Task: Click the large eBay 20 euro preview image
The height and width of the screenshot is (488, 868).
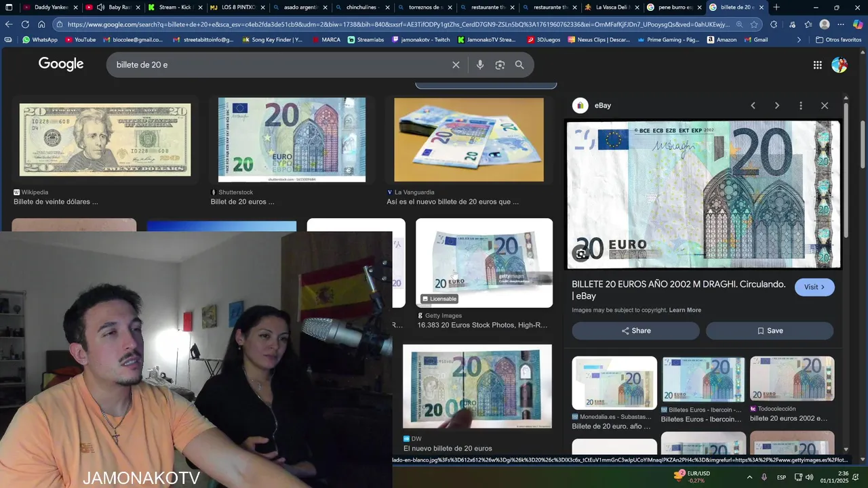Action: pyautogui.click(x=704, y=195)
